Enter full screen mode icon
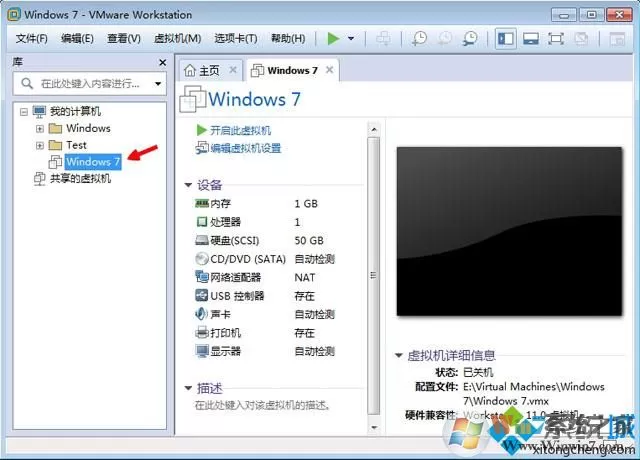 click(x=556, y=39)
